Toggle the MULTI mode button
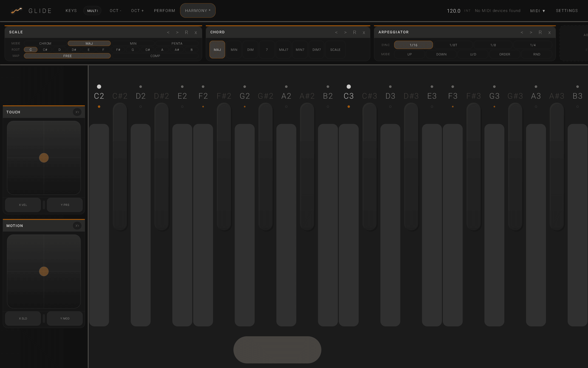 (92, 11)
